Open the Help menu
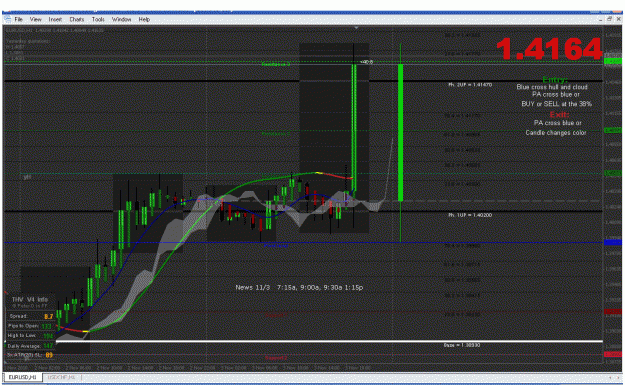Viewport: 625px width, 385px height. (144, 19)
